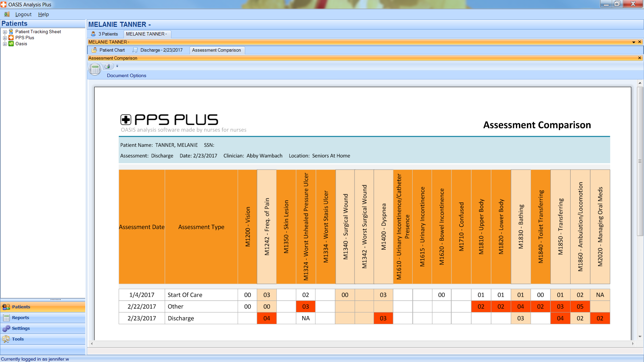Open the MELANIE TANNER panel dropdown arrow

(634, 42)
